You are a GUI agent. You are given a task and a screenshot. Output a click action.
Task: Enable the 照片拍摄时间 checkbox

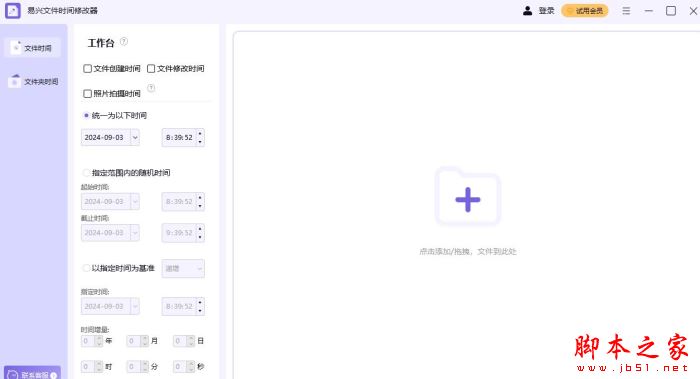88,93
